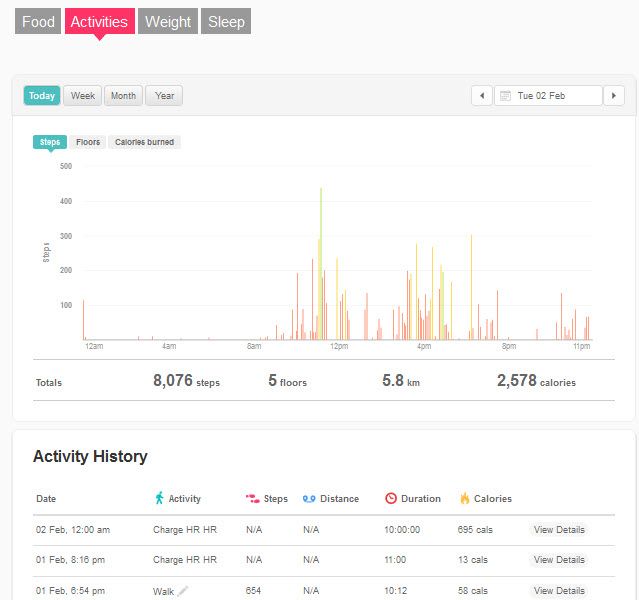Click the 02 Feb, 12:00 am date cell
Viewport: 639px width, 600px height.
click(73, 529)
